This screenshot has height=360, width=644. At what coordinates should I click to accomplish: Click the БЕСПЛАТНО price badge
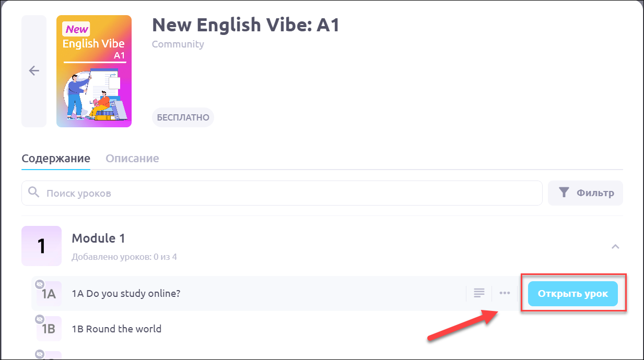click(183, 117)
